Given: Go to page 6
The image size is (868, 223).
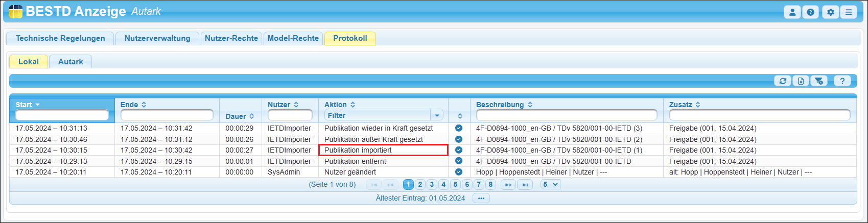Looking at the screenshot, I should [467, 185].
